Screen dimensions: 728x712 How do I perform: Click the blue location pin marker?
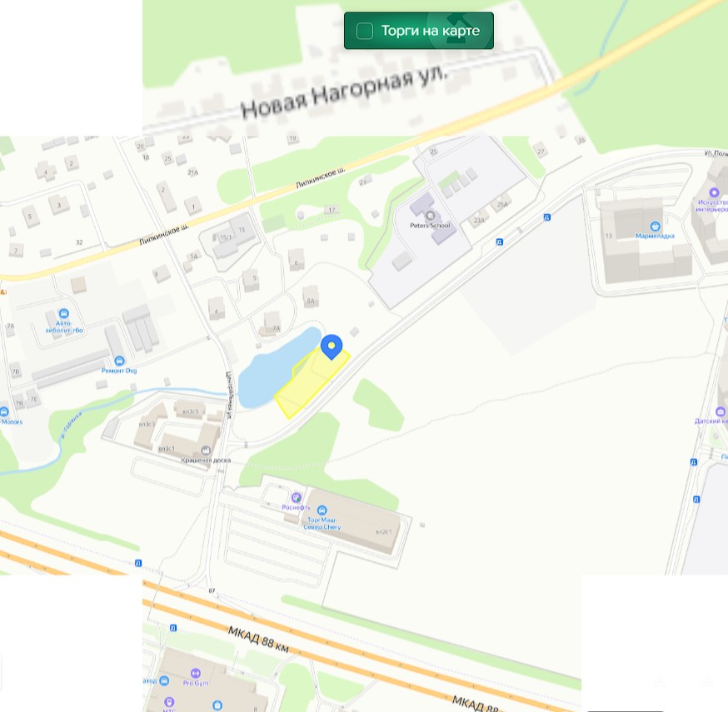coord(332,346)
